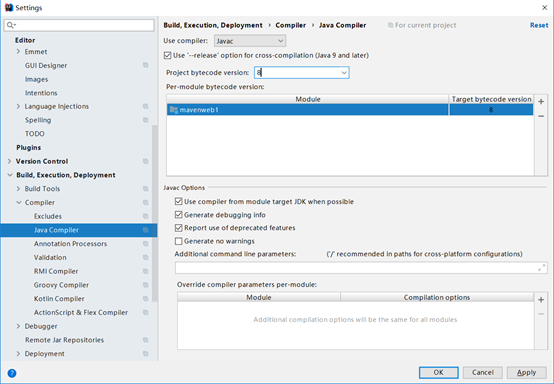554x384 pixels.
Task: Open Remote Jar Repositories settings
Action: 64,340
